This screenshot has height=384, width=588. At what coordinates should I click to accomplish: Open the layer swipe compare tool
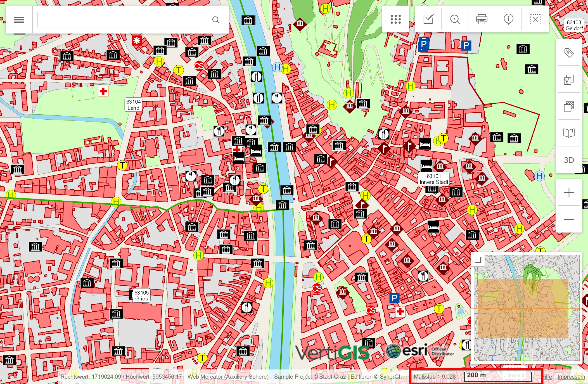[569, 80]
